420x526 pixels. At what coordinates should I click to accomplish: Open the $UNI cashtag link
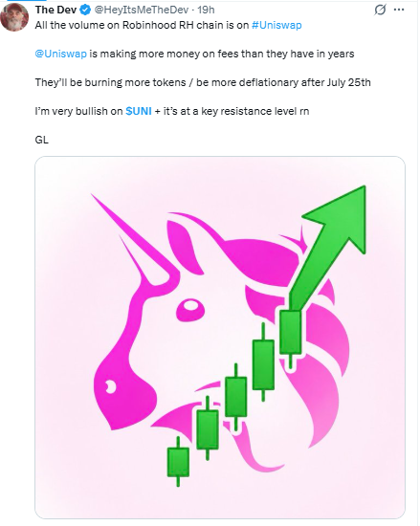coord(139,111)
